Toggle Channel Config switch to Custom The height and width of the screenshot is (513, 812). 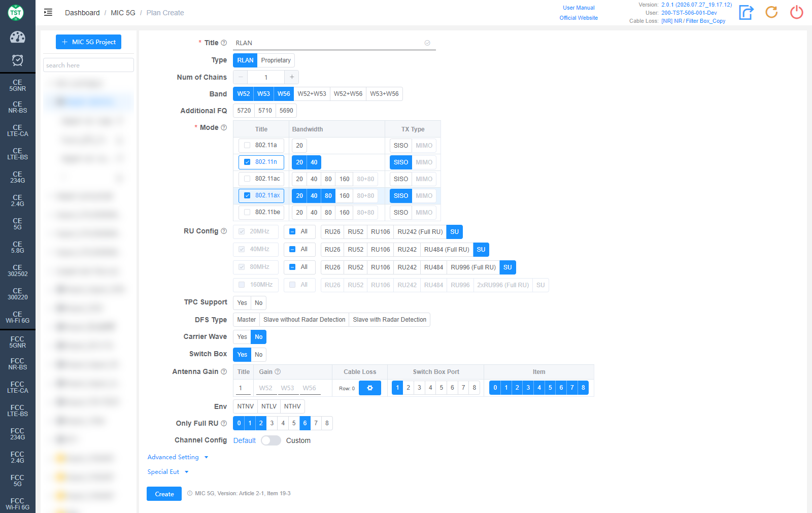pyautogui.click(x=271, y=440)
